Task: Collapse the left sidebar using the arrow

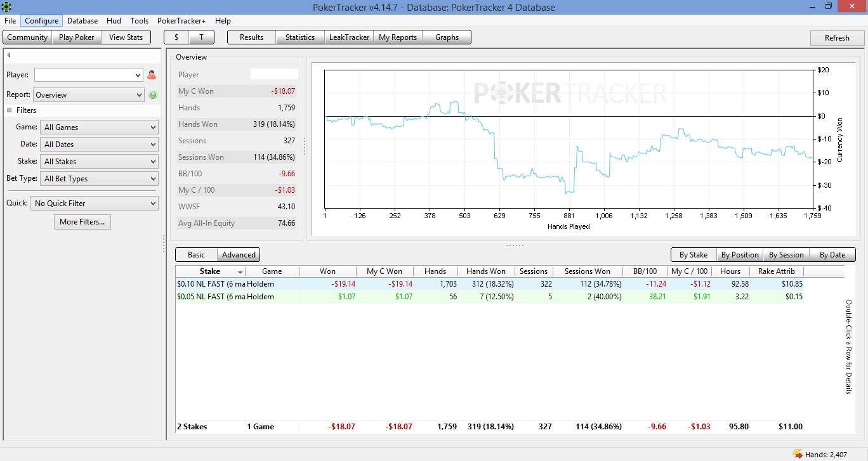Action: [x=9, y=55]
